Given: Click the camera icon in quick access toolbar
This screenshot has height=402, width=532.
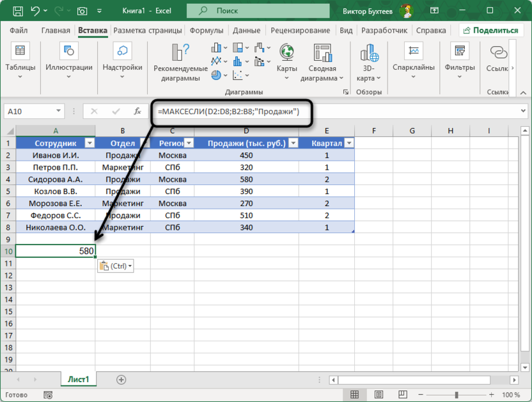Looking at the screenshot, I should point(82,11).
